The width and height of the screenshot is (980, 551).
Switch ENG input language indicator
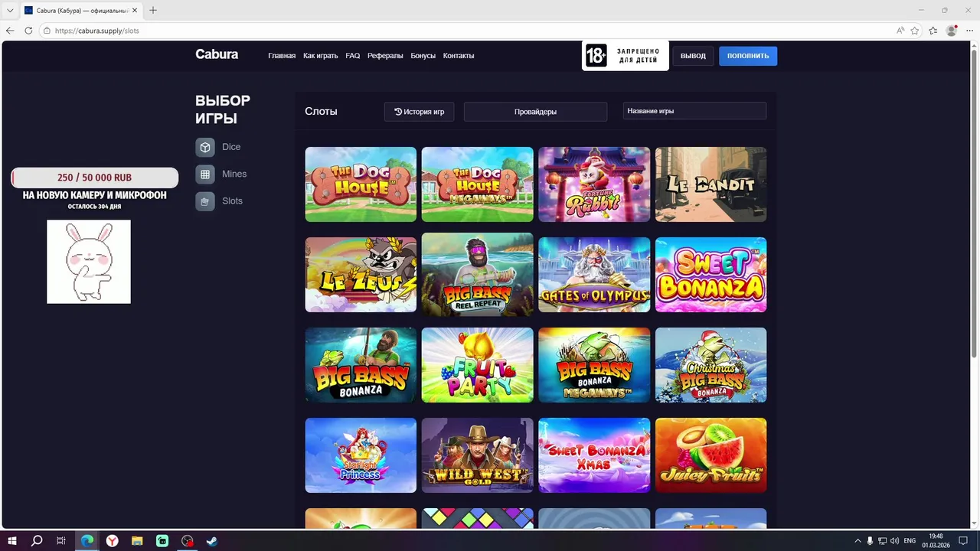point(910,540)
